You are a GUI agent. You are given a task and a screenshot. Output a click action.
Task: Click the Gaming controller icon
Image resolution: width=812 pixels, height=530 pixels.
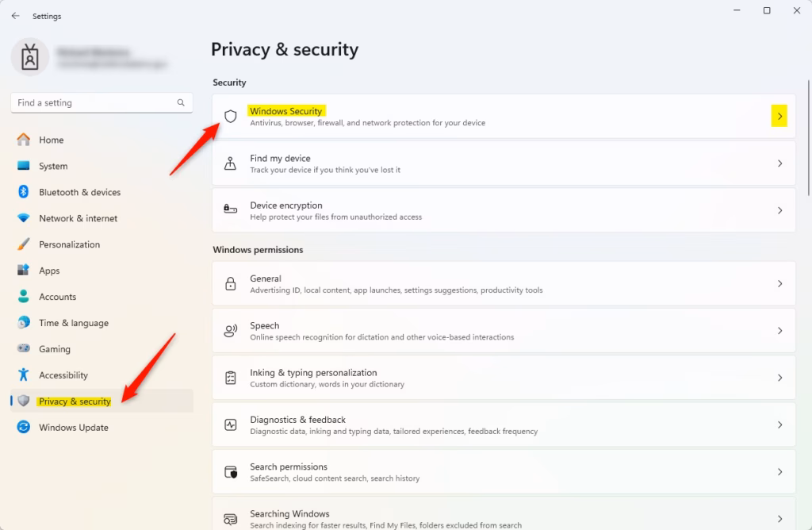[x=23, y=348]
